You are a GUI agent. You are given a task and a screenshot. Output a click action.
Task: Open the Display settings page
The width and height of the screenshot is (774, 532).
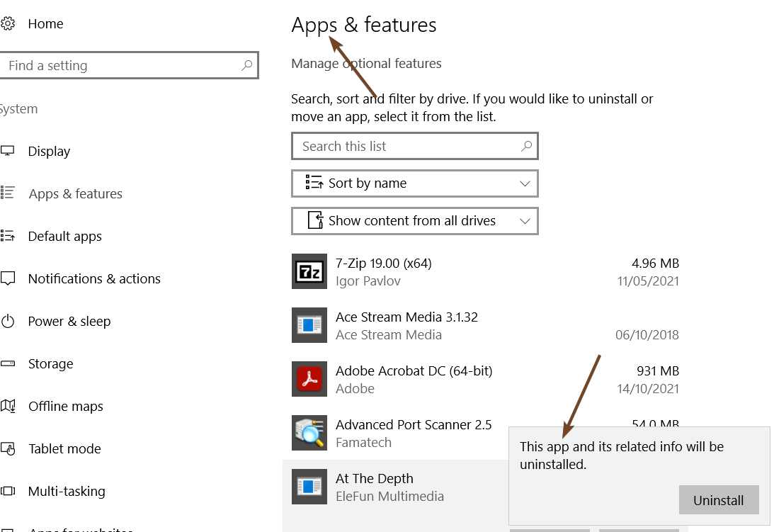pos(49,152)
